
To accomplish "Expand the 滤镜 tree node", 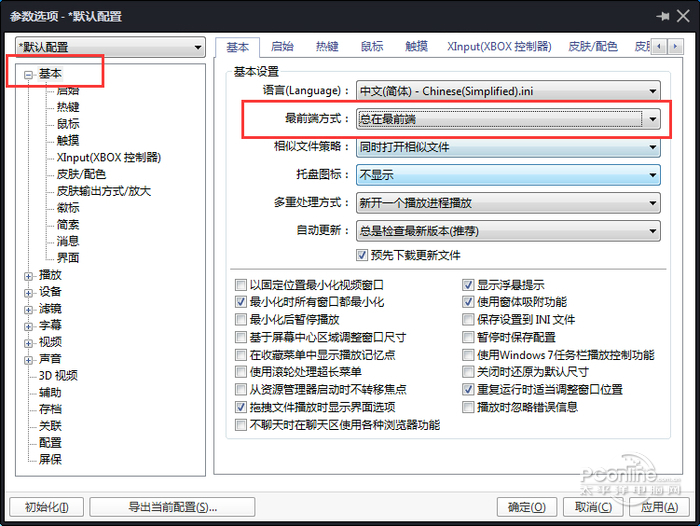I will click(29, 310).
